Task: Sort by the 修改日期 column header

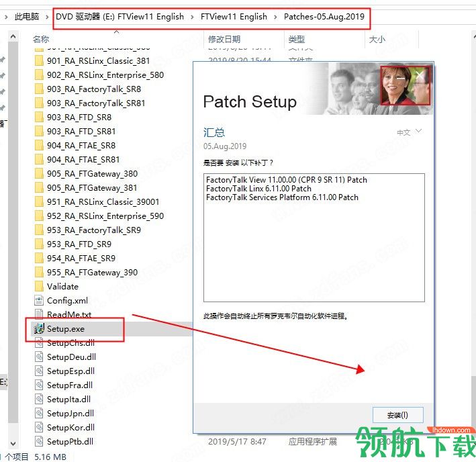Action: (224, 39)
